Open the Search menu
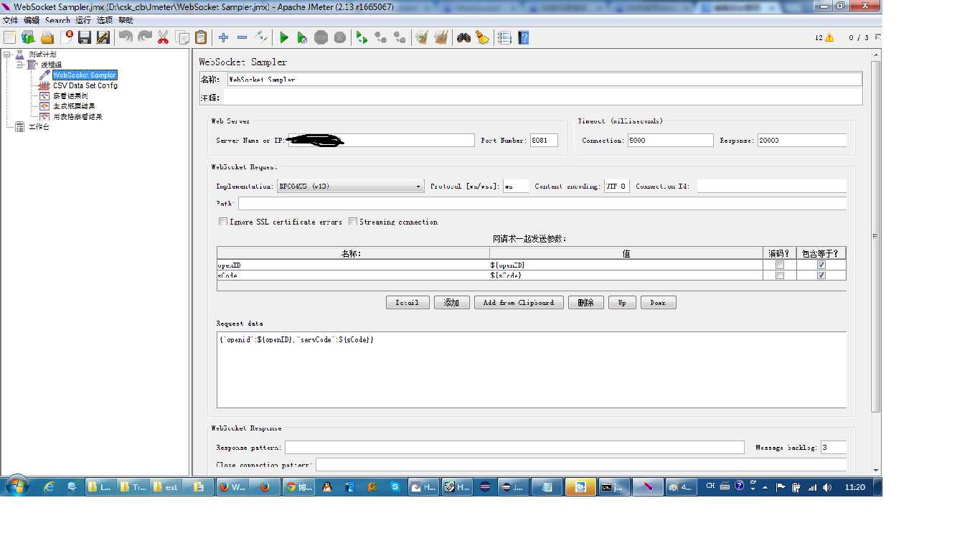 tap(57, 20)
